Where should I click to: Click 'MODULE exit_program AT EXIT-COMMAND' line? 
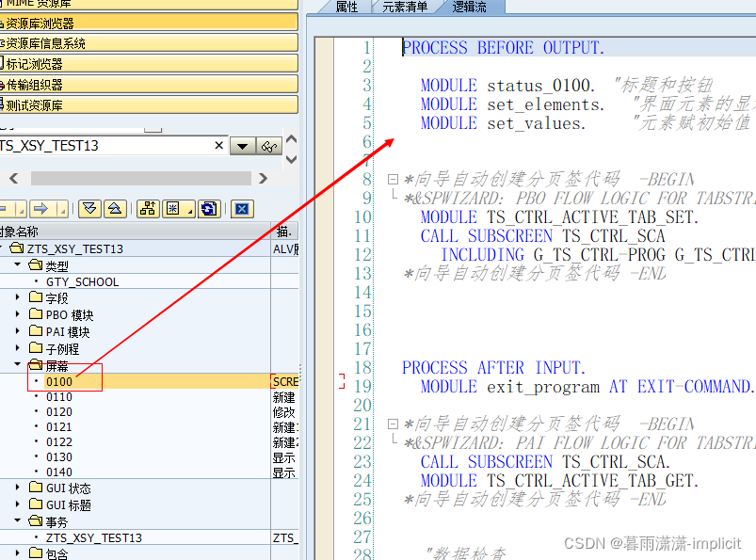(587, 387)
